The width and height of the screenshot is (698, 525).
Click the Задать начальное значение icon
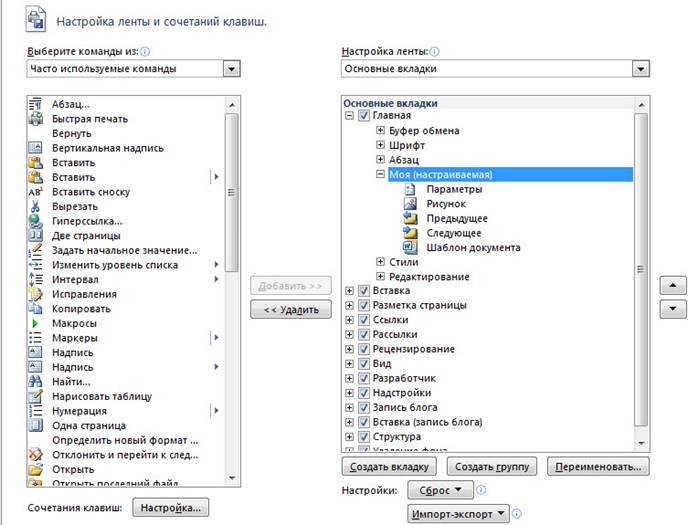(35, 250)
